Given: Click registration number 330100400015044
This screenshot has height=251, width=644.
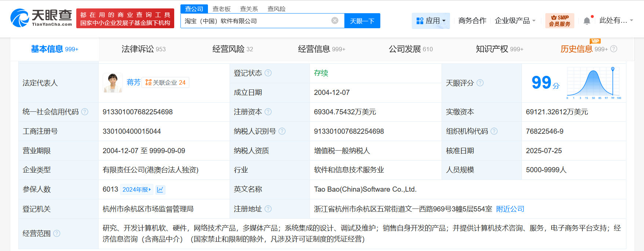Looking at the screenshot, I should tap(132, 131).
